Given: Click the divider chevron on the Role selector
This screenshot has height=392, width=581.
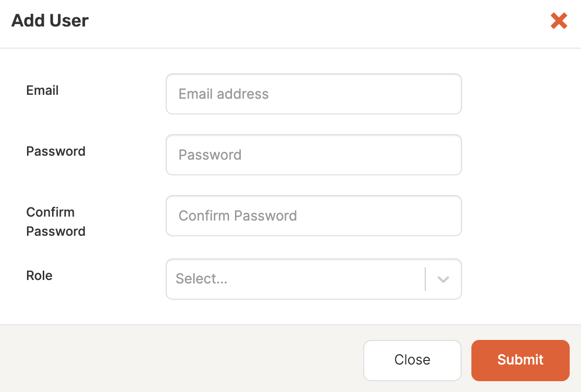Looking at the screenshot, I should pos(443,279).
